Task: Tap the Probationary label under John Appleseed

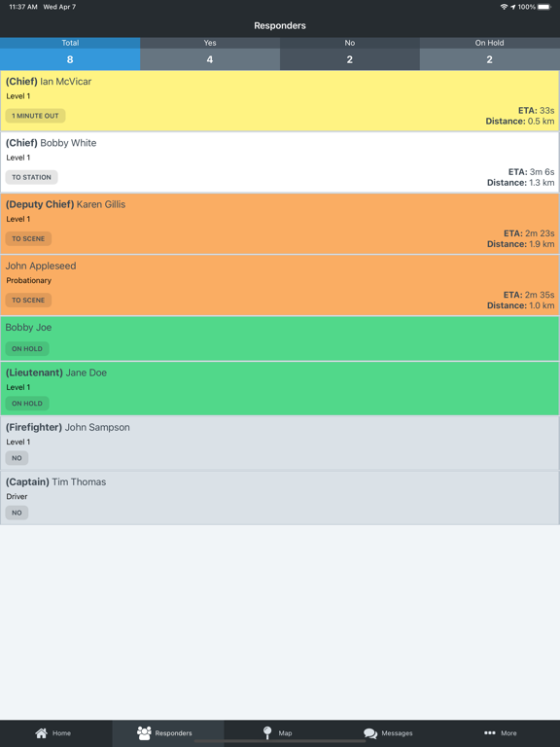Action: [28, 280]
